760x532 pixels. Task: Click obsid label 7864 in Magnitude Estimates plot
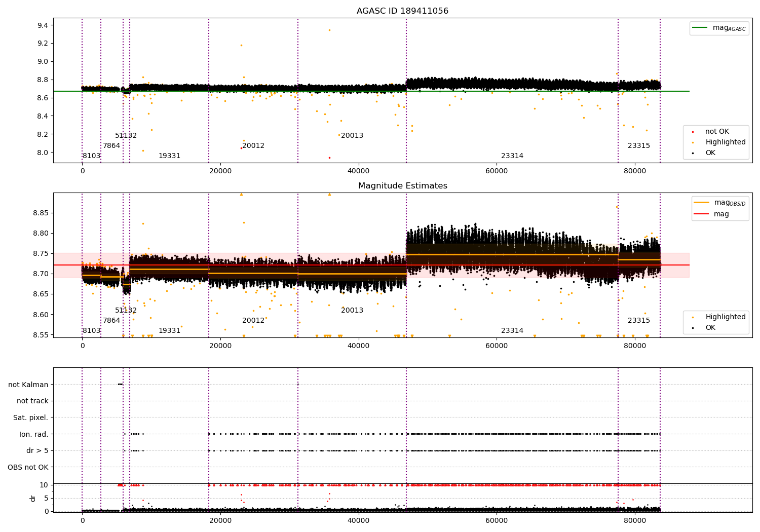tap(111, 321)
